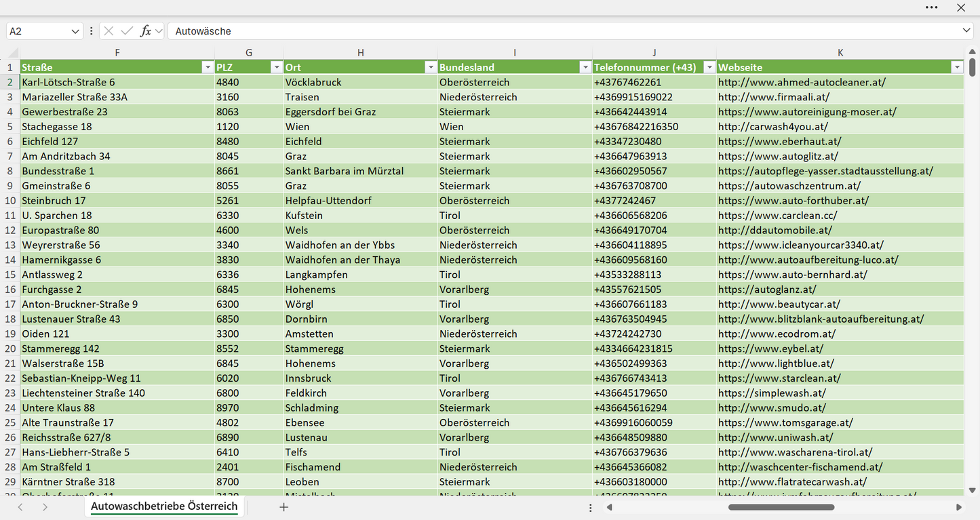Screen dimensions: 980x520
Task: Select column F header
Action: tap(117, 53)
